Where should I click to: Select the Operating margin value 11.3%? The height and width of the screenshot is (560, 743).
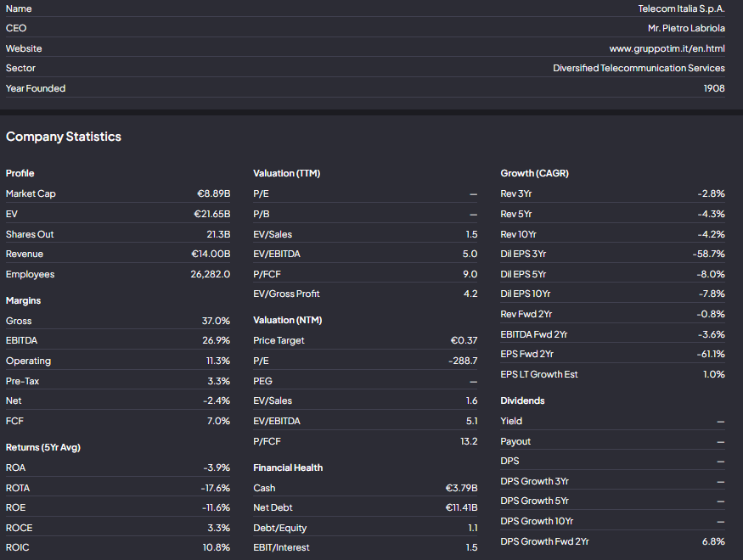click(218, 361)
